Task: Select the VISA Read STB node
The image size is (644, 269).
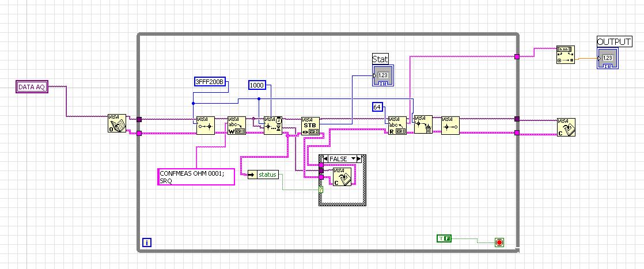Action: 310,126
